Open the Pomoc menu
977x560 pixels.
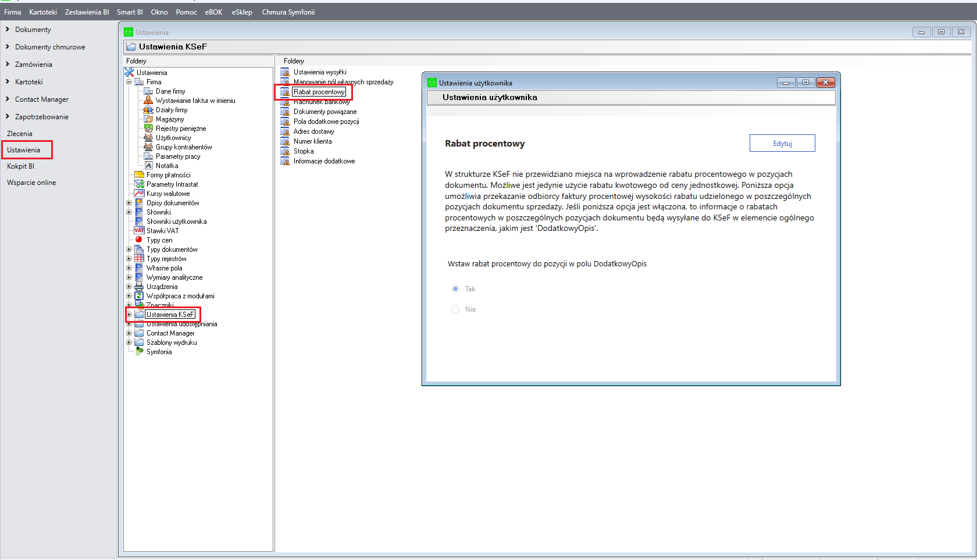tap(186, 12)
